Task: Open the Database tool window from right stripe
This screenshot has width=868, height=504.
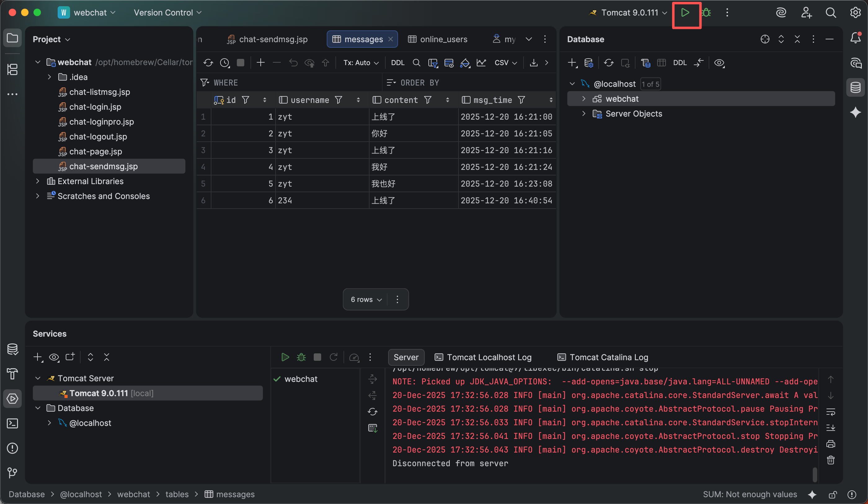Action: (855, 87)
